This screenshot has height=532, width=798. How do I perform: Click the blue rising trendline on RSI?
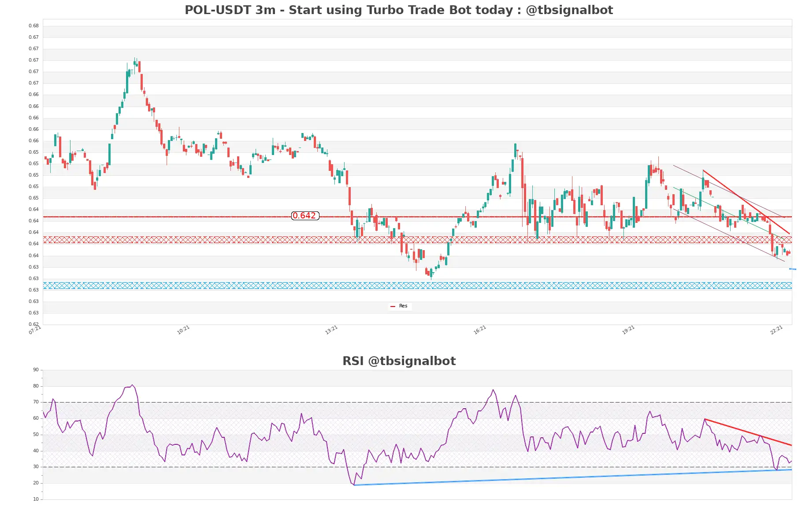pos(573,477)
